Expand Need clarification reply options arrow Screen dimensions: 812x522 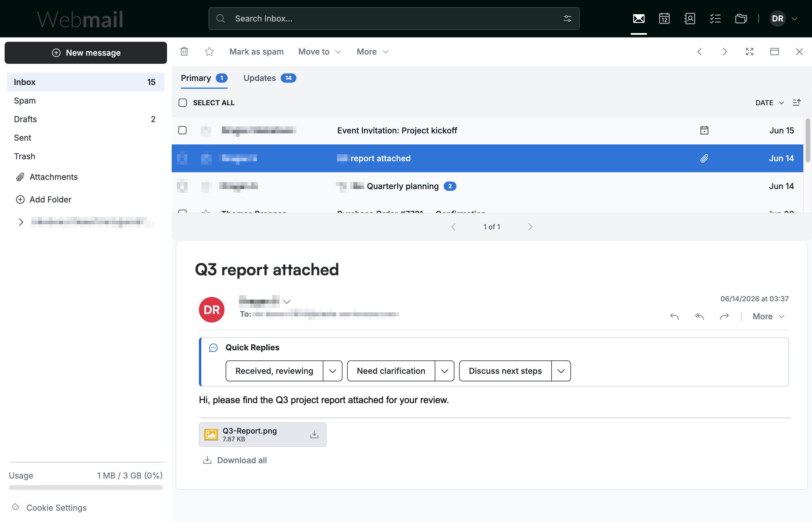click(444, 371)
